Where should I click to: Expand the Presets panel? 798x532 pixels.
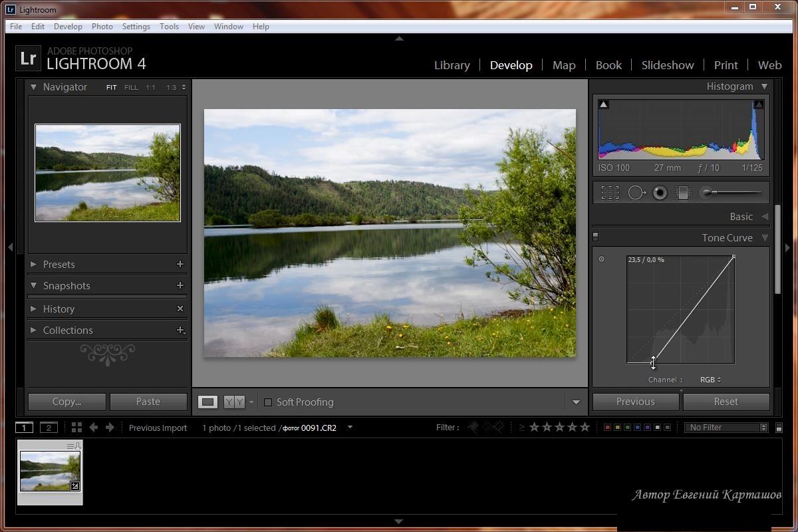(x=33, y=265)
